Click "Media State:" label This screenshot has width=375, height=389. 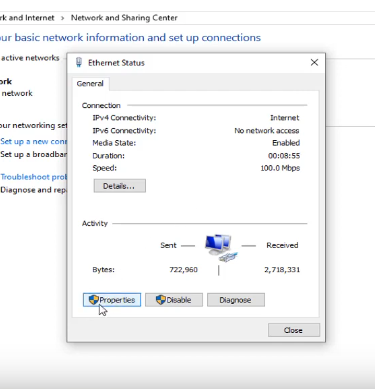tap(114, 143)
